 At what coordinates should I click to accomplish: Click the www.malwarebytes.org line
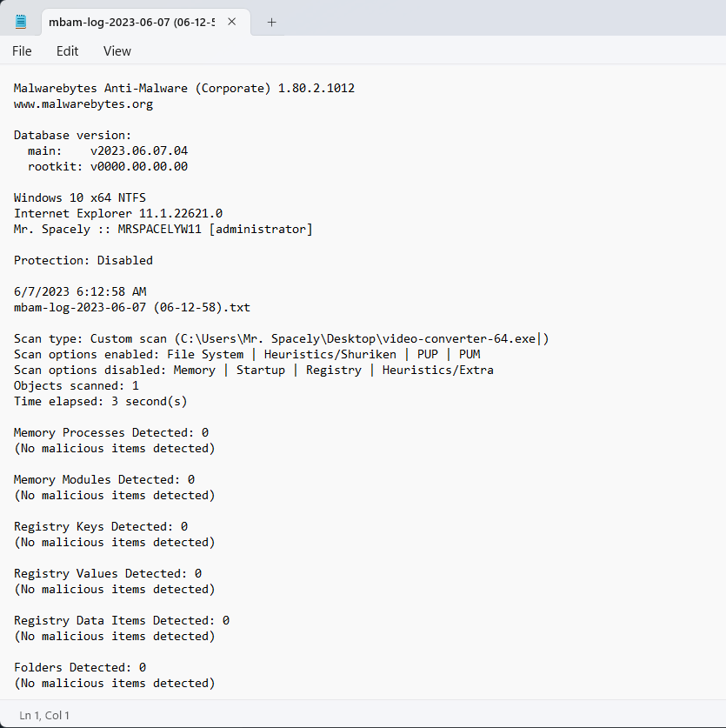(x=83, y=104)
